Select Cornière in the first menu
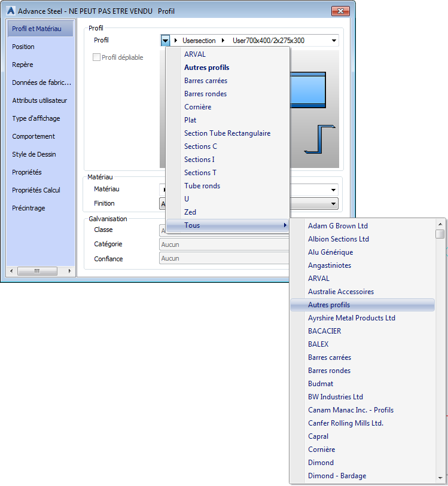448x486 pixels. [228, 107]
